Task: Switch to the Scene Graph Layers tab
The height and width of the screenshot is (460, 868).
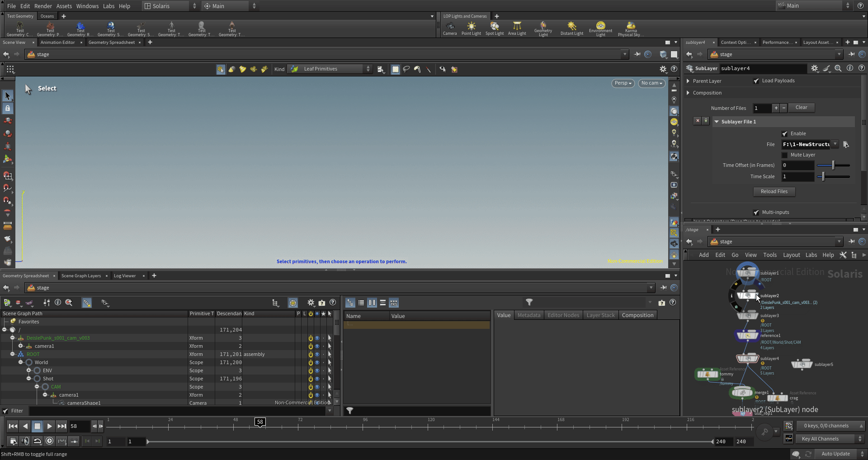Action: point(81,276)
